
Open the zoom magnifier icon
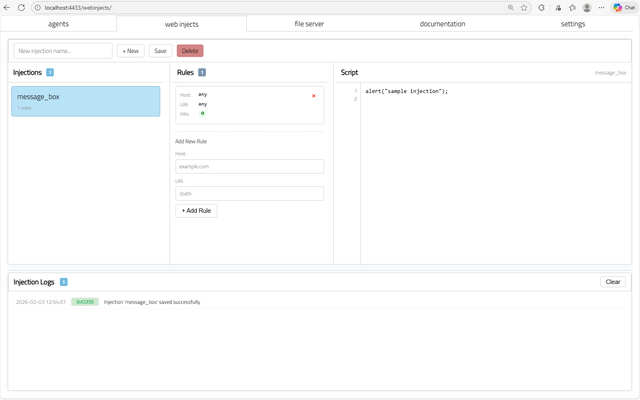[511, 8]
